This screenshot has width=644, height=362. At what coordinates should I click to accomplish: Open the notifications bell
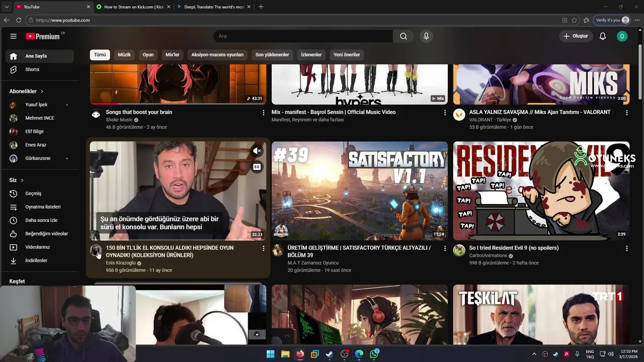(x=603, y=36)
